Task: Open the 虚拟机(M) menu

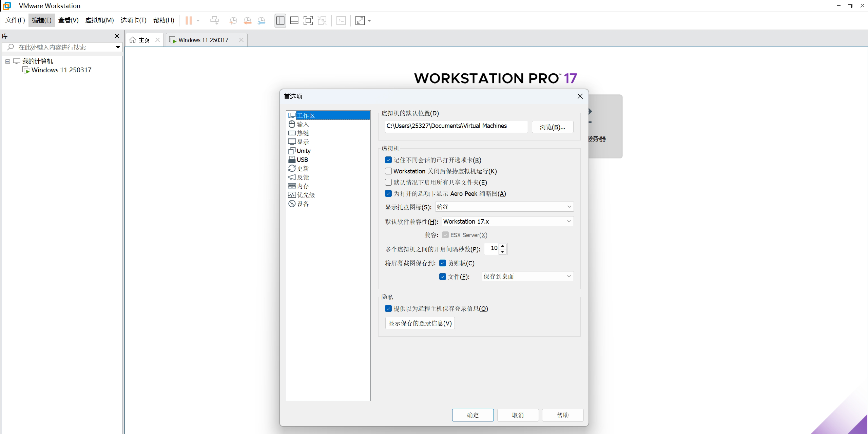Action: tap(99, 20)
